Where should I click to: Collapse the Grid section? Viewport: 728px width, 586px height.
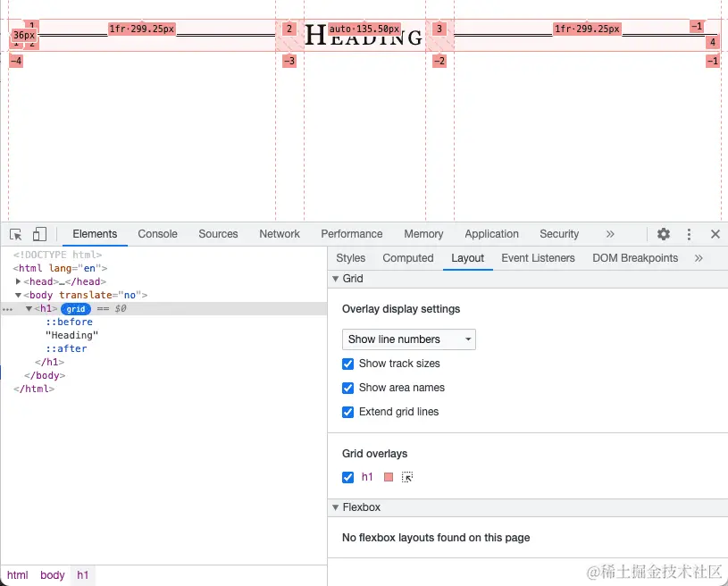335,279
